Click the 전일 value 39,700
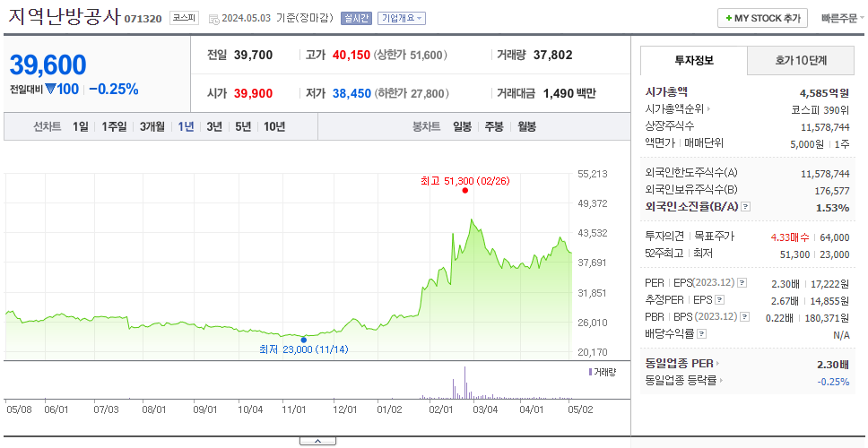The image size is (868, 448). click(253, 56)
